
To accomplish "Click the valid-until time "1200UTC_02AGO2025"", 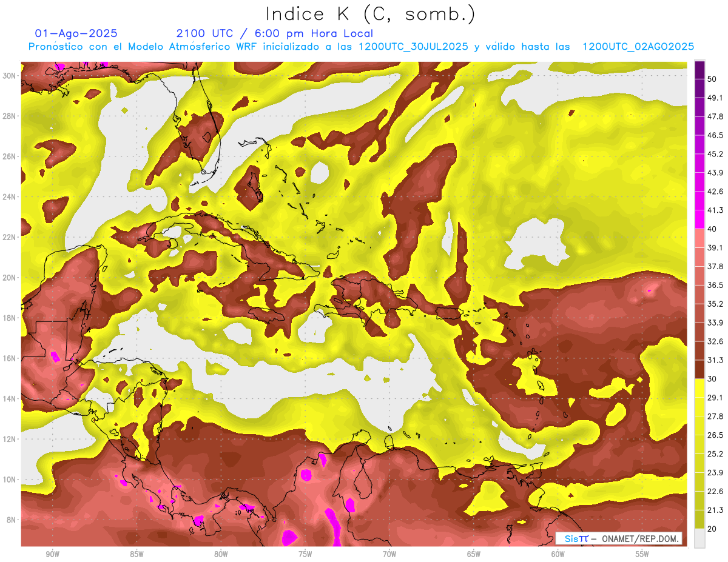I will pyautogui.click(x=638, y=47).
